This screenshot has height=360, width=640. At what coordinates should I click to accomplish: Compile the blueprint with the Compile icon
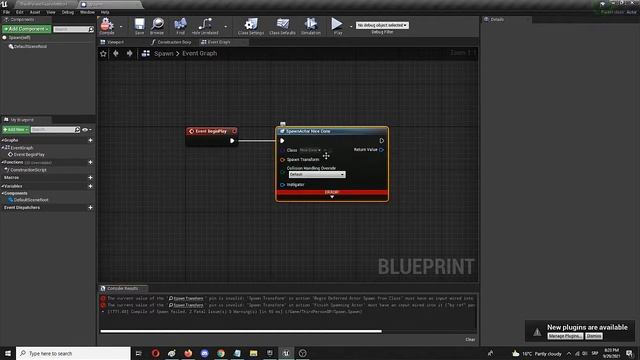pos(107,24)
